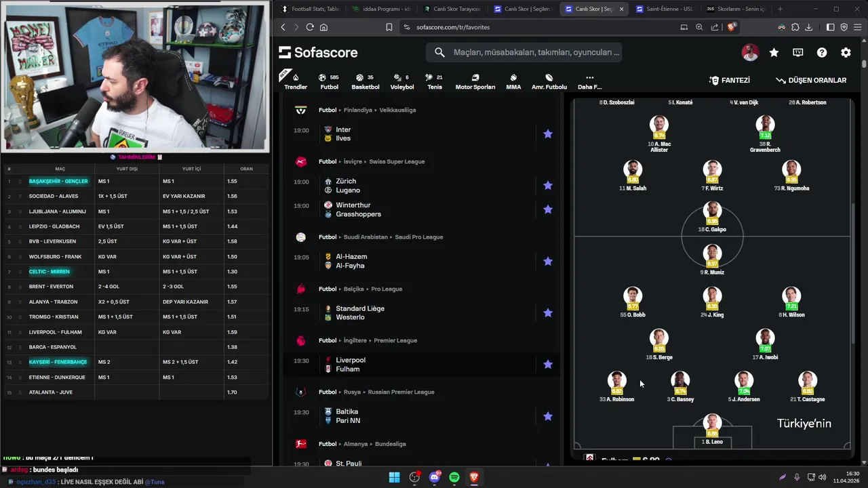Viewport: 868px width, 488px height.
Task: Select player F. Wirtz in the lineup
Action: 712,176
